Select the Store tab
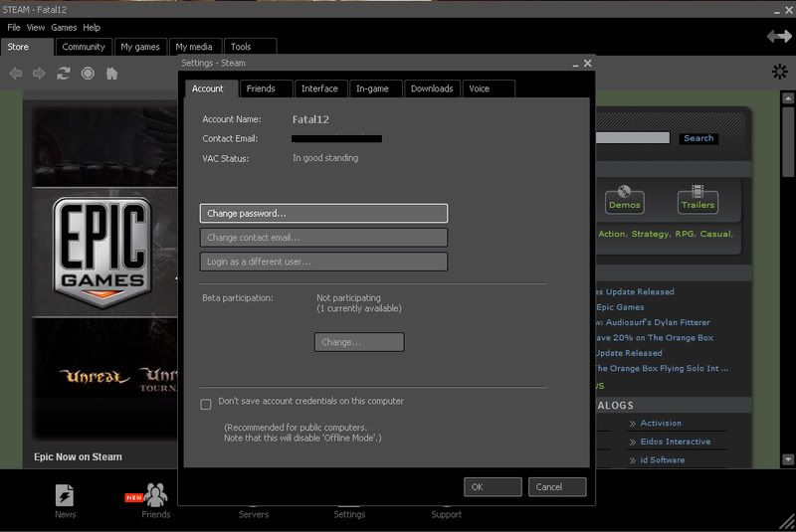This screenshot has width=796, height=532. coord(27,47)
